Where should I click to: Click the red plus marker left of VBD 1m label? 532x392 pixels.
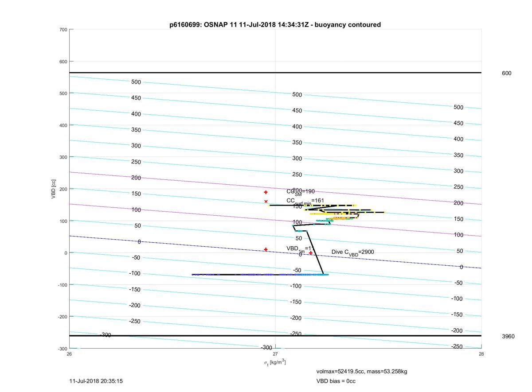[x=266, y=249]
